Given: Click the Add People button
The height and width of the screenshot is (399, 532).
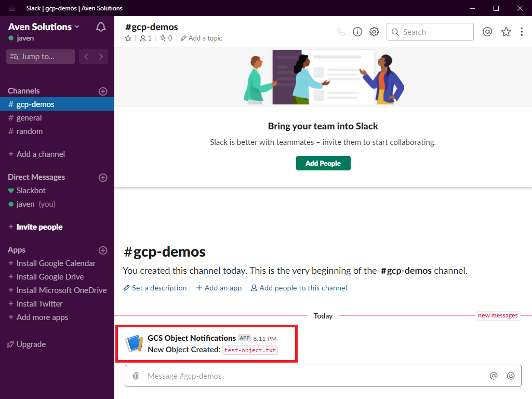Looking at the screenshot, I should click(x=323, y=163).
